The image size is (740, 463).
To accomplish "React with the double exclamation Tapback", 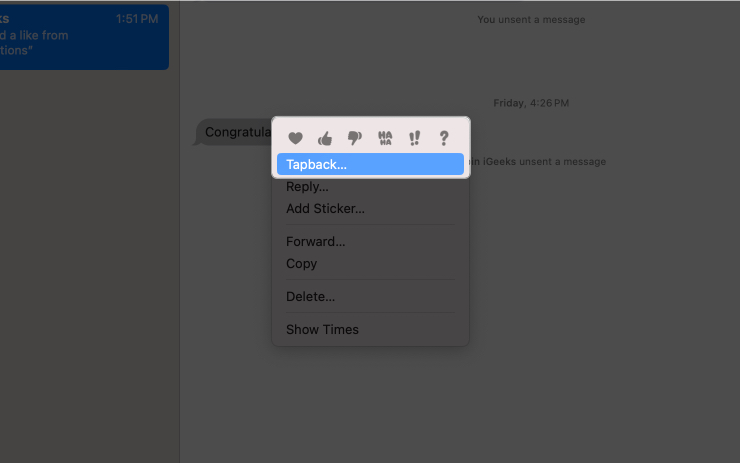I will [x=414, y=138].
